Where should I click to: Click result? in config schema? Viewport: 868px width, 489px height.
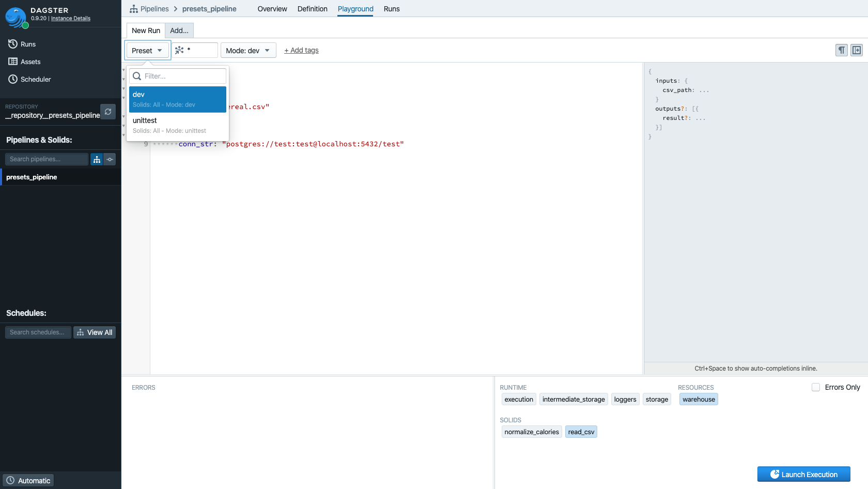[675, 118]
